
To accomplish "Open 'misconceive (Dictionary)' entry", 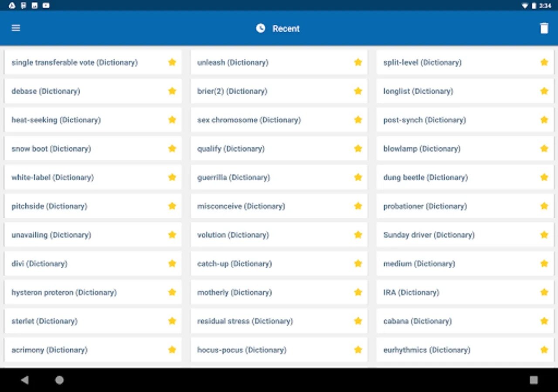I will point(279,206).
